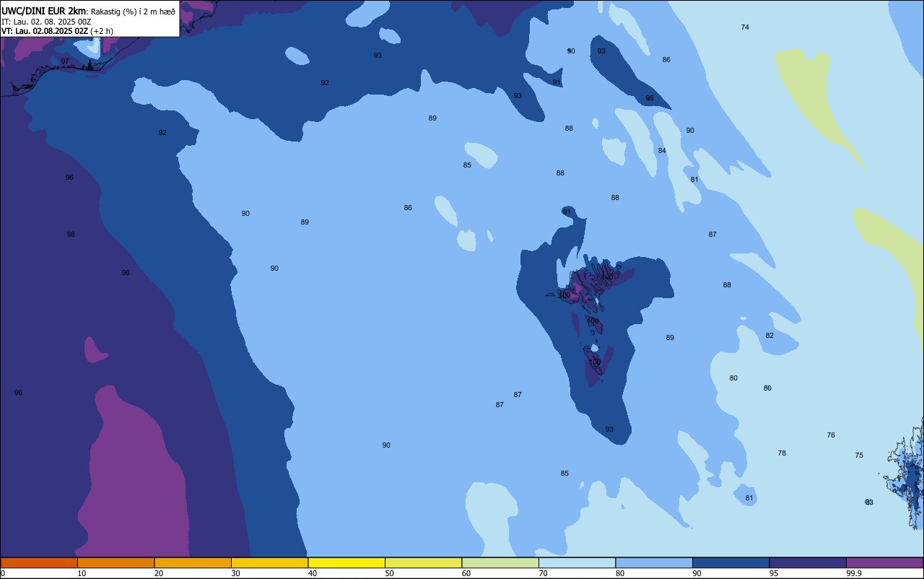Click the pale yellow 50–60 legend segment
Screen dimensions: 924x579
(423, 562)
